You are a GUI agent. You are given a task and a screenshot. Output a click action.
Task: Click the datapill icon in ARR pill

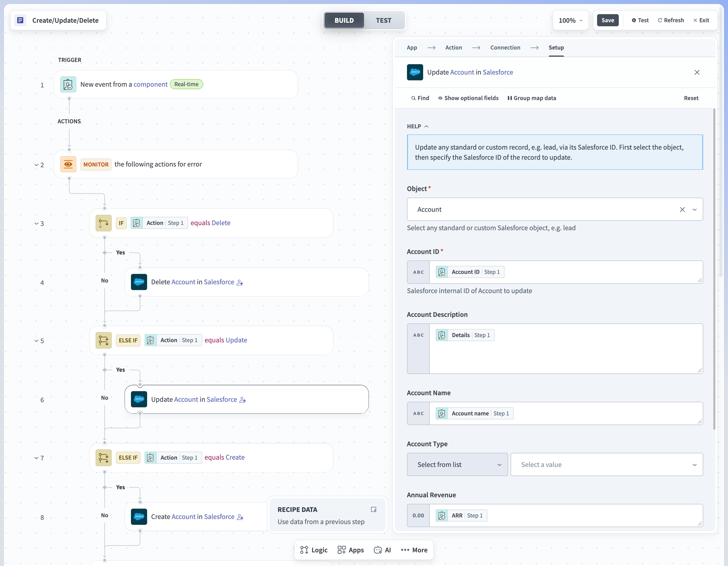pos(442,515)
